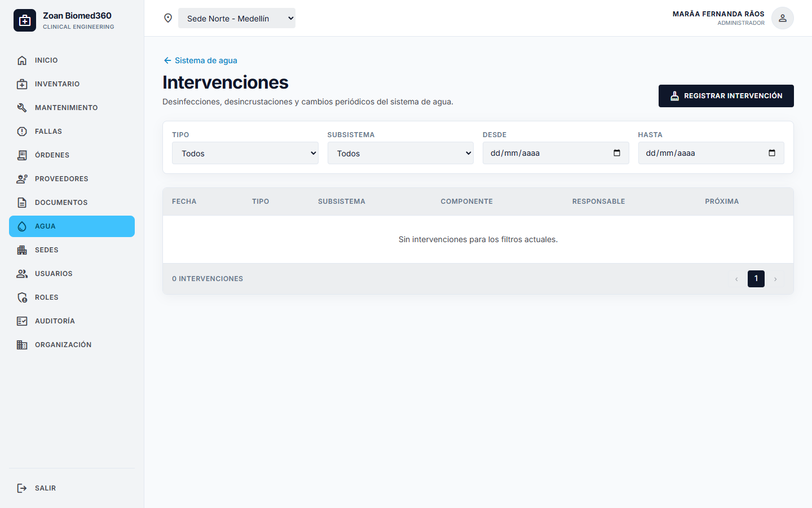Navigate to Fallas
This screenshot has width=812, height=508.
(x=72, y=132)
